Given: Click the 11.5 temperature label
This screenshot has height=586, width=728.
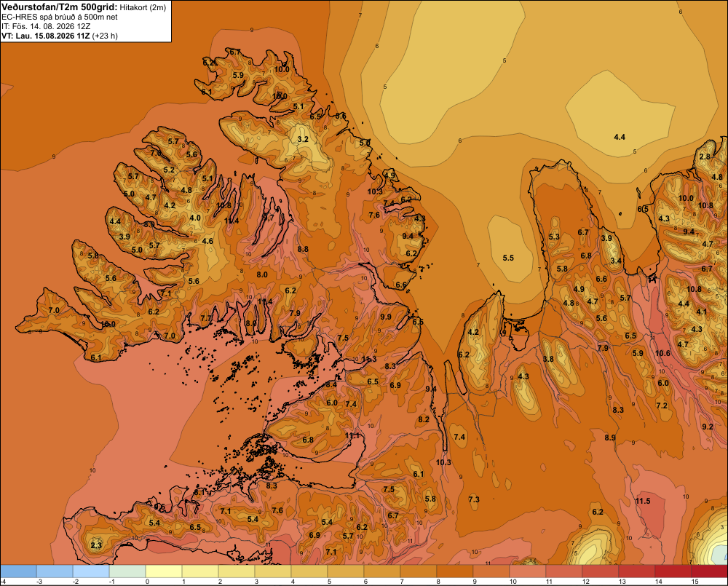Looking at the screenshot, I should [x=643, y=501].
